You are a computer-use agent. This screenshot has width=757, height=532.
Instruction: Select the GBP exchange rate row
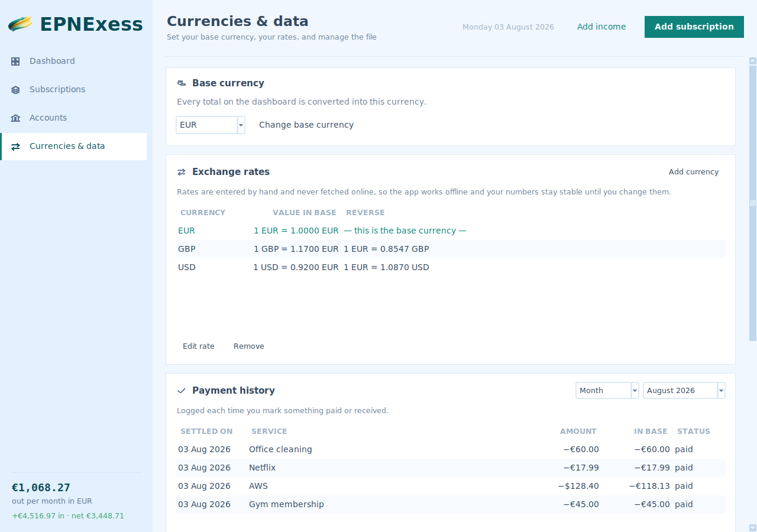(x=451, y=249)
